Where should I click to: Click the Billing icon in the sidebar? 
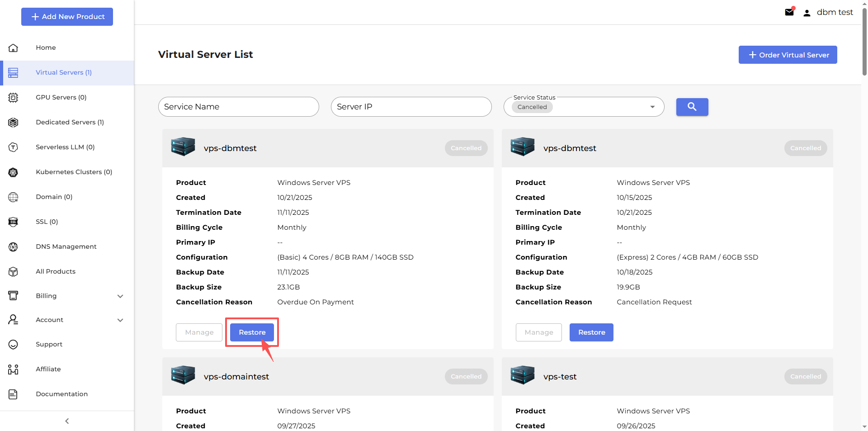13,296
